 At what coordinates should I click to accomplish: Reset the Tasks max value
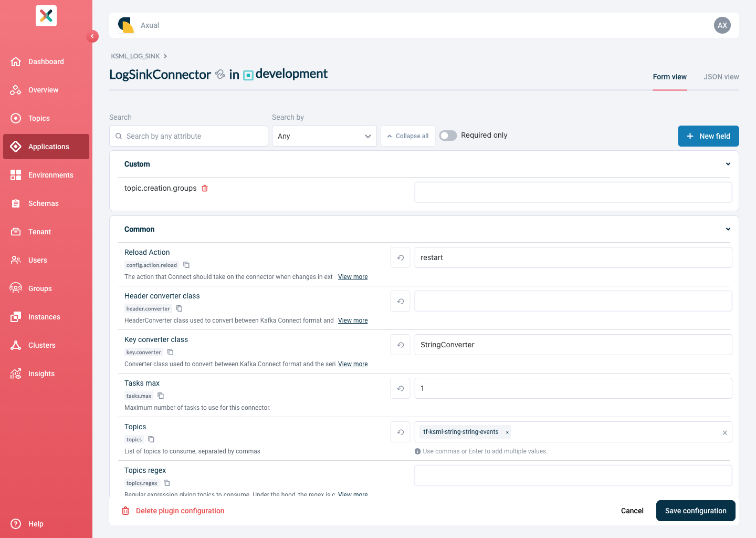coord(401,388)
